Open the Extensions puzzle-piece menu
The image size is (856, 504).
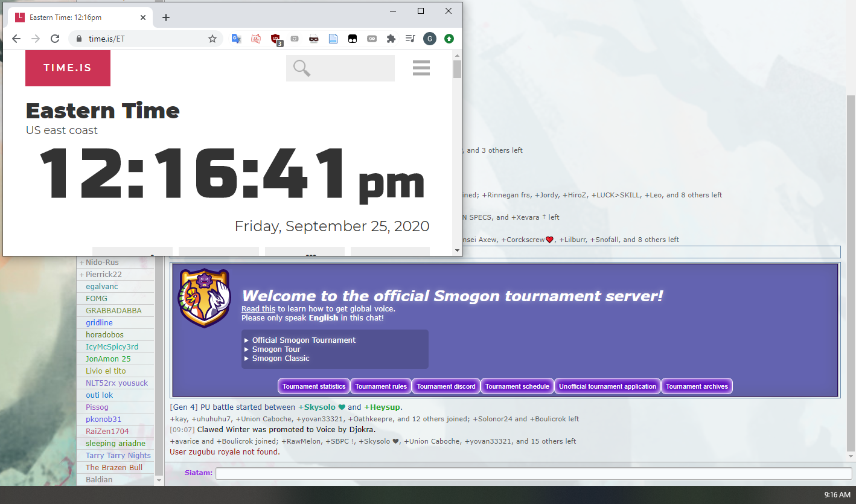point(391,39)
